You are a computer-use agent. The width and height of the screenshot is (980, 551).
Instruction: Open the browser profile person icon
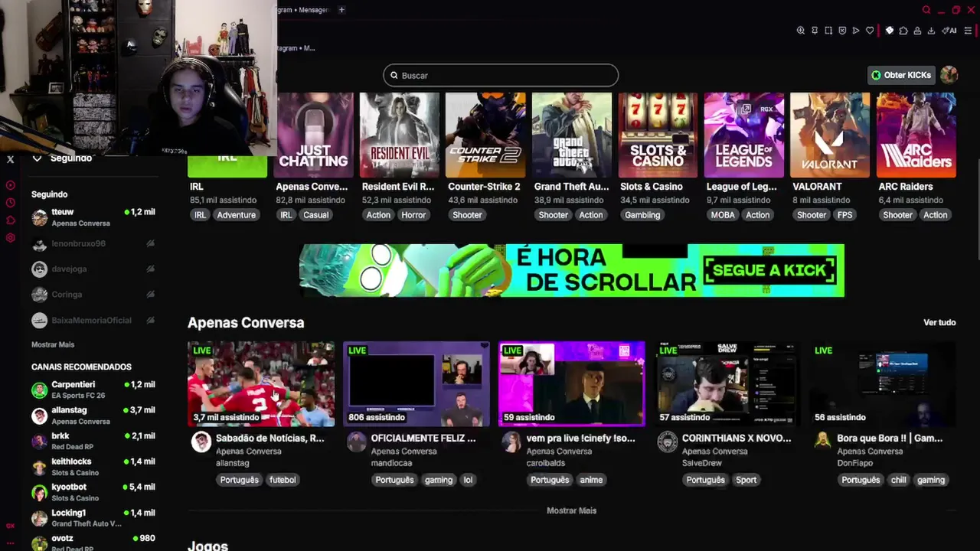(917, 31)
